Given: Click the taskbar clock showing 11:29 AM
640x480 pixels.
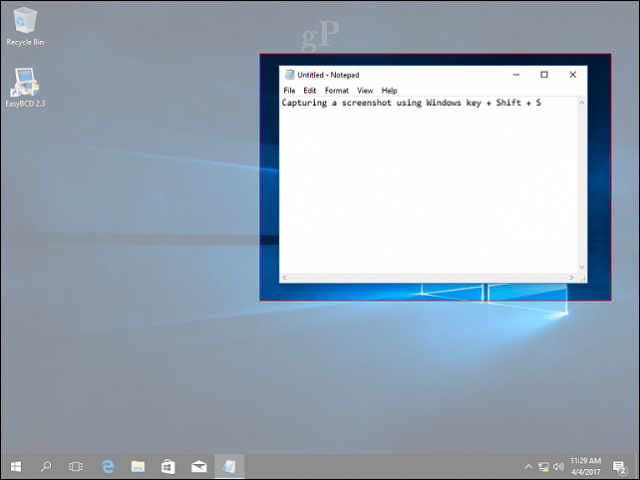Looking at the screenshot, I should (x=586, y=466).
